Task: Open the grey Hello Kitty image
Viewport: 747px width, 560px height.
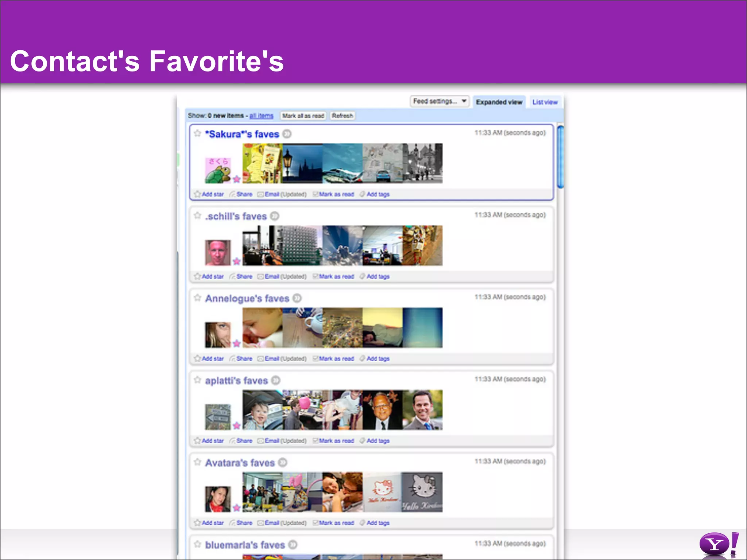Action: 422,492
